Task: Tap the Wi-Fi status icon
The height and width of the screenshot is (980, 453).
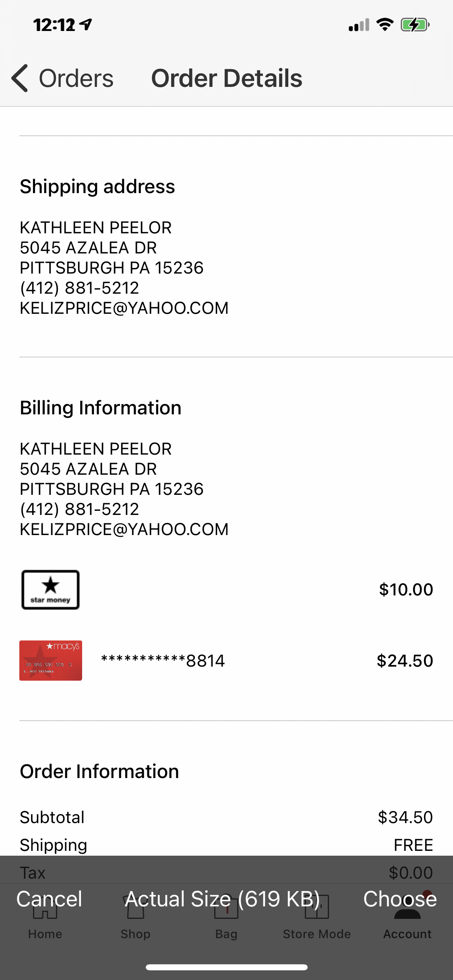Action: coord(385,25)
